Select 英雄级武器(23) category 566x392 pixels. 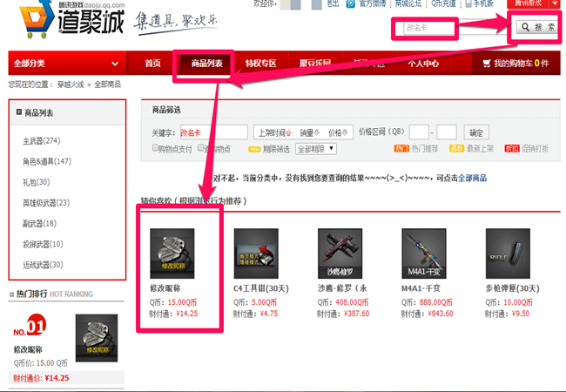[x=46, y=203]
